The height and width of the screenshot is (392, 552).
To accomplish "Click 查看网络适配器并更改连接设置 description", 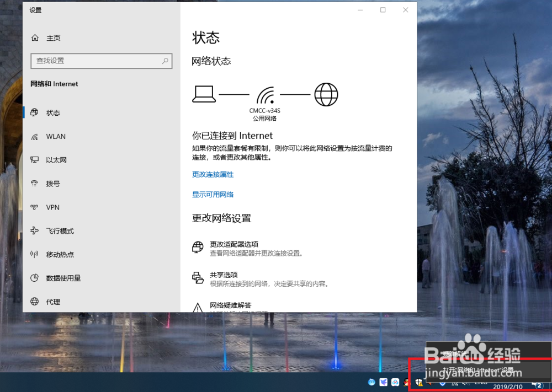I will (257, 253).
